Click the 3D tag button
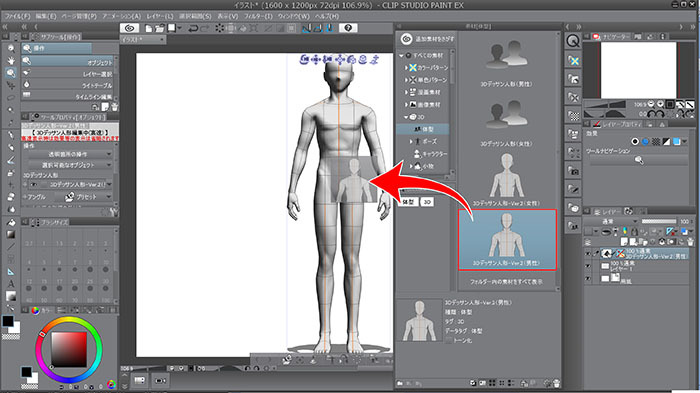The image size is (700, 393). point(427,202)
